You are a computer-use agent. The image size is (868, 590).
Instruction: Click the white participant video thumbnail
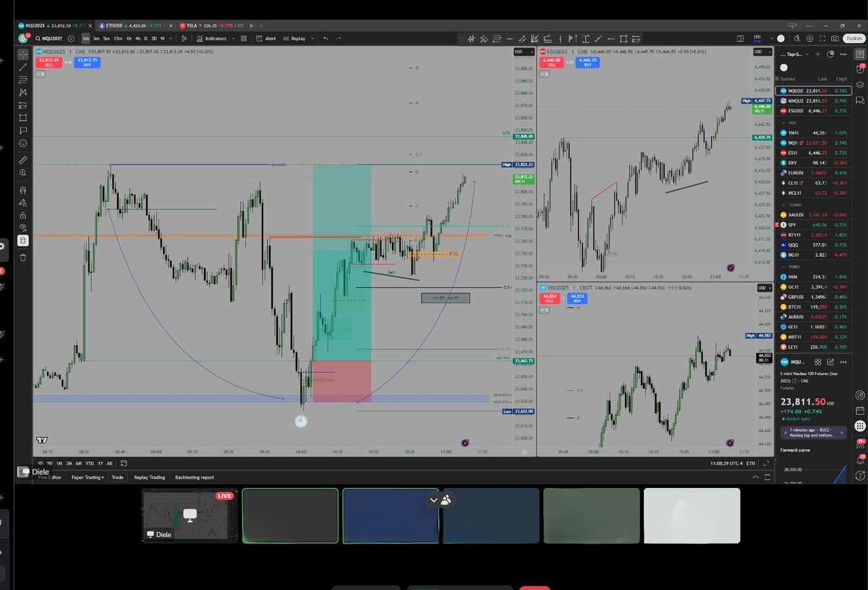(x=692, y=515)
